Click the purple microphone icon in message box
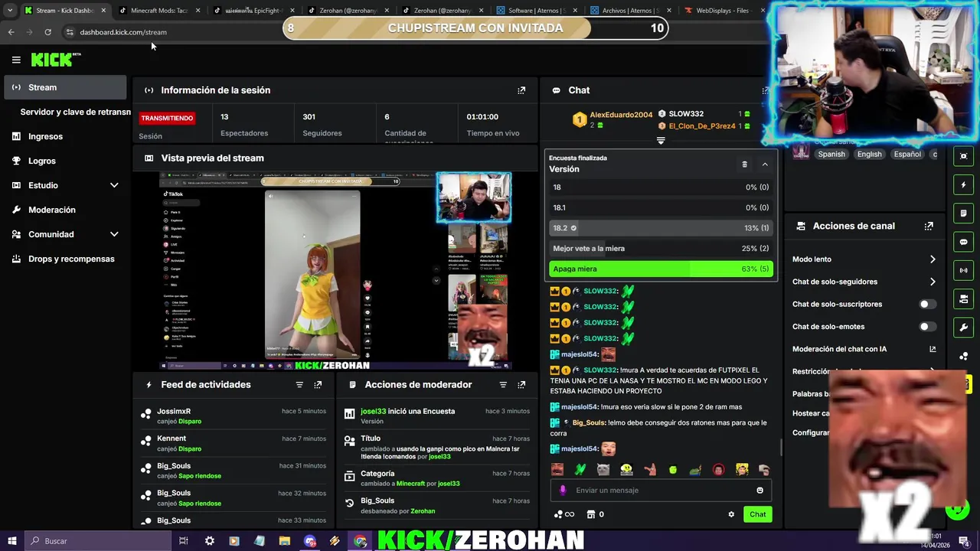 click(x=563, y=491)
